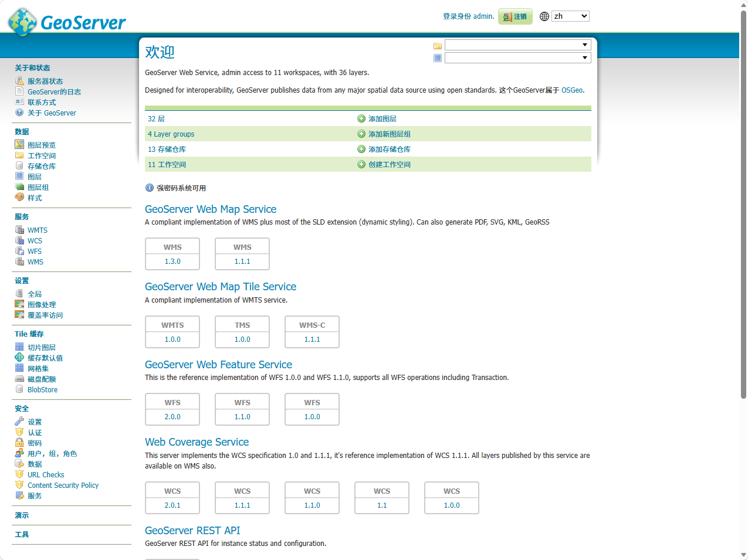Open the workspace filter dropdown beside the folder icon
The image size is (748, 560).
pos(517,45)
